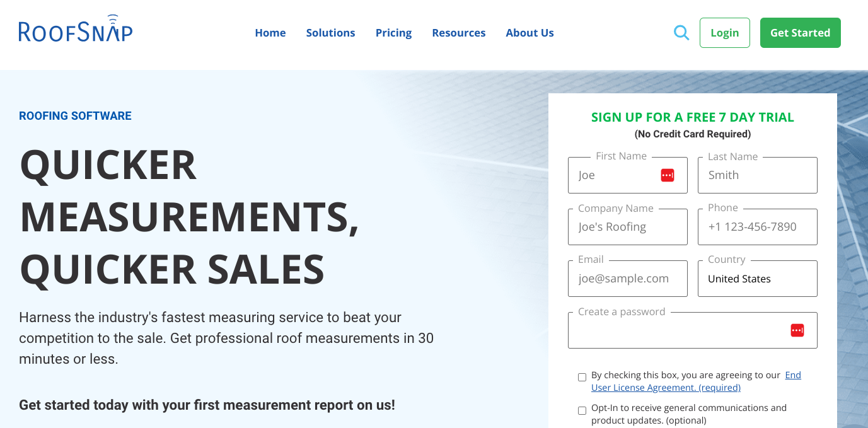Open the Solutions menu

pyautogui.click(x=330, y=32)
